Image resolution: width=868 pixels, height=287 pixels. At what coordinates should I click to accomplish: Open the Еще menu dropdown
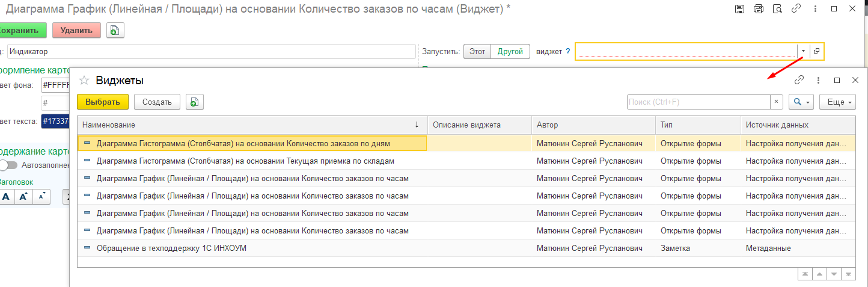tap(840, 102)
